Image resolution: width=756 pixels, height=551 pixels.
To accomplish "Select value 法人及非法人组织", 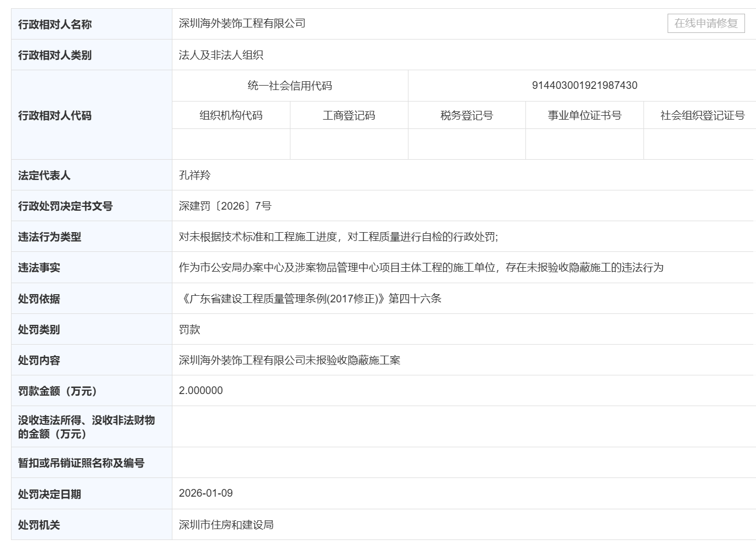I will point(221,55).
